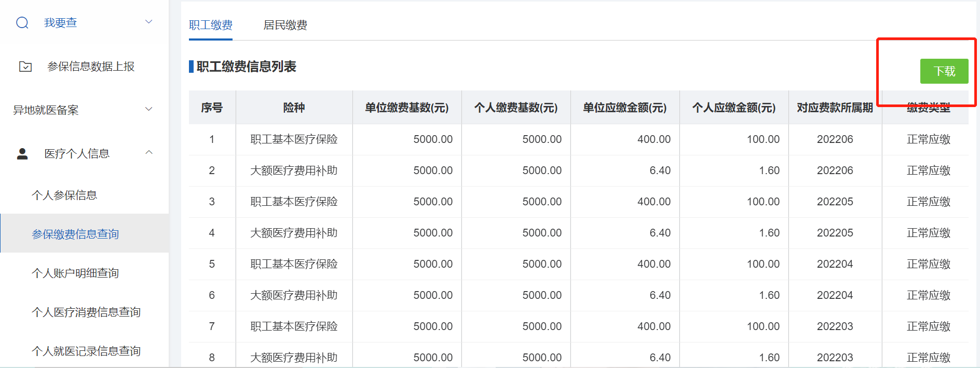Click the folder icon beside 参保信息数据上报
The image size is (980, 368).
click(25, 67)
